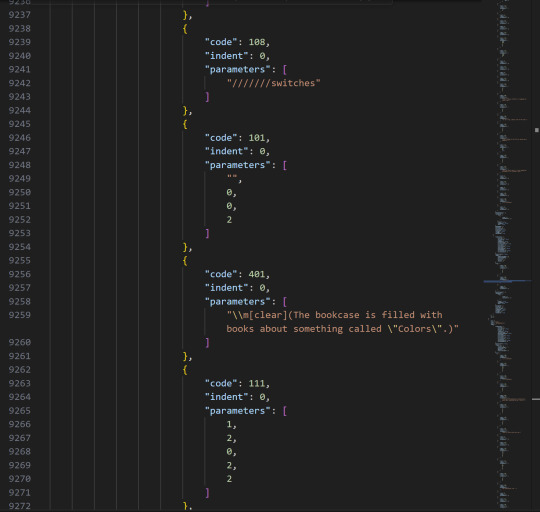The height and width of the screenshot is (512, 540).
Task: Click closing bracket on line 9253
Action: tap(207, 233)
